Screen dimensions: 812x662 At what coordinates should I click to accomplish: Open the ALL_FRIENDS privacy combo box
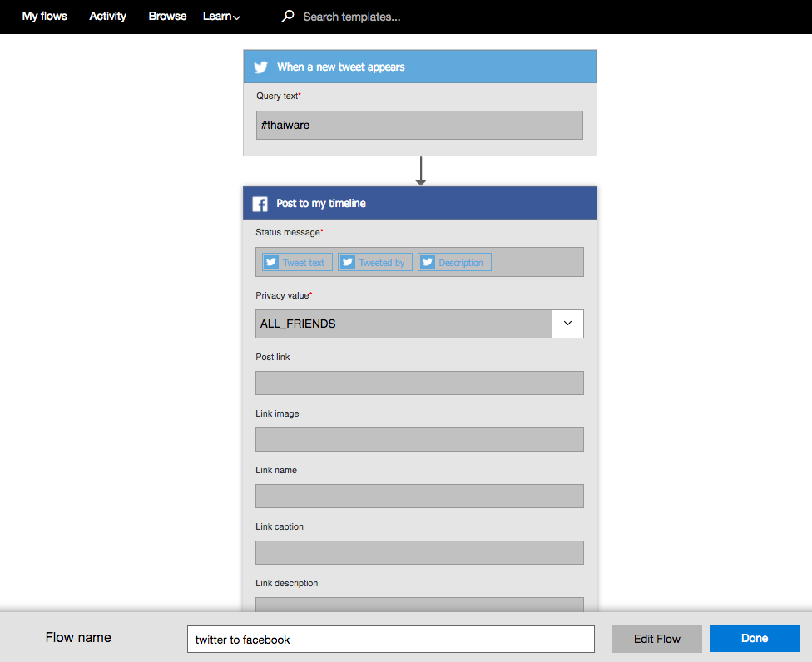tap(419, 324)
